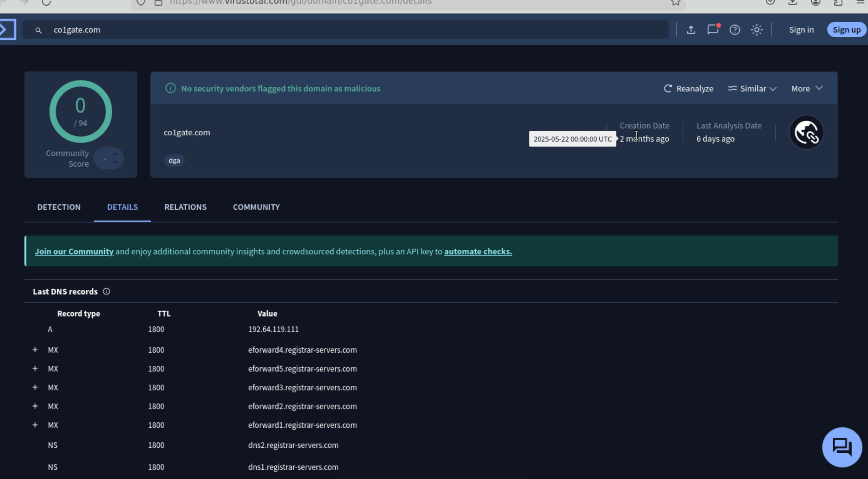The image size is (868, 479).
Task: Expand the eforward2 MX record row
Action: [x=35, y=406]
